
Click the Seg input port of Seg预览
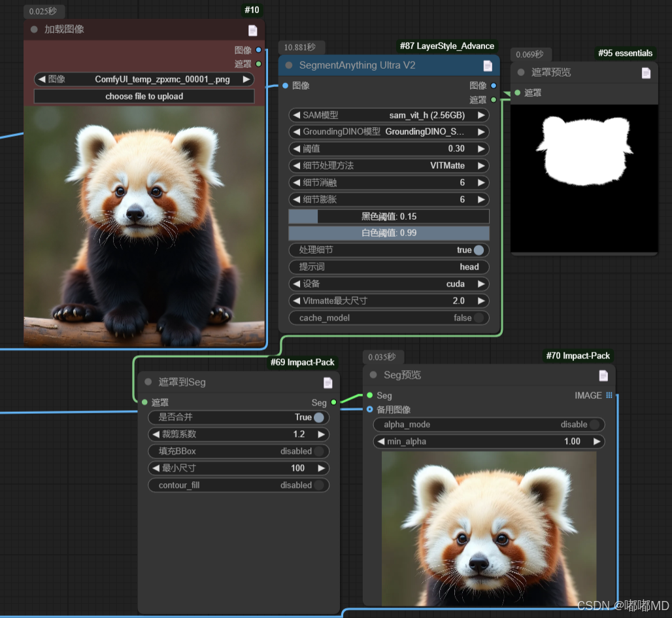(370, 395)
